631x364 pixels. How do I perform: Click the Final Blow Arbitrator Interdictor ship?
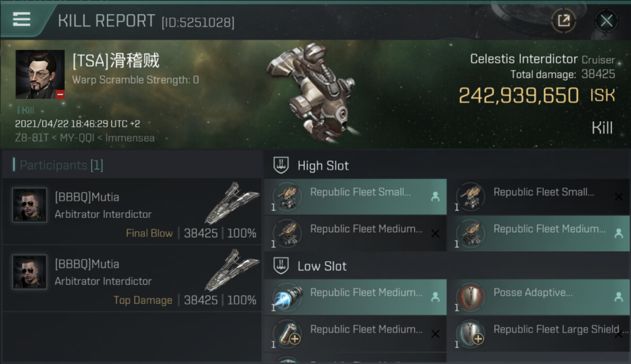click(x=231, y=203)
